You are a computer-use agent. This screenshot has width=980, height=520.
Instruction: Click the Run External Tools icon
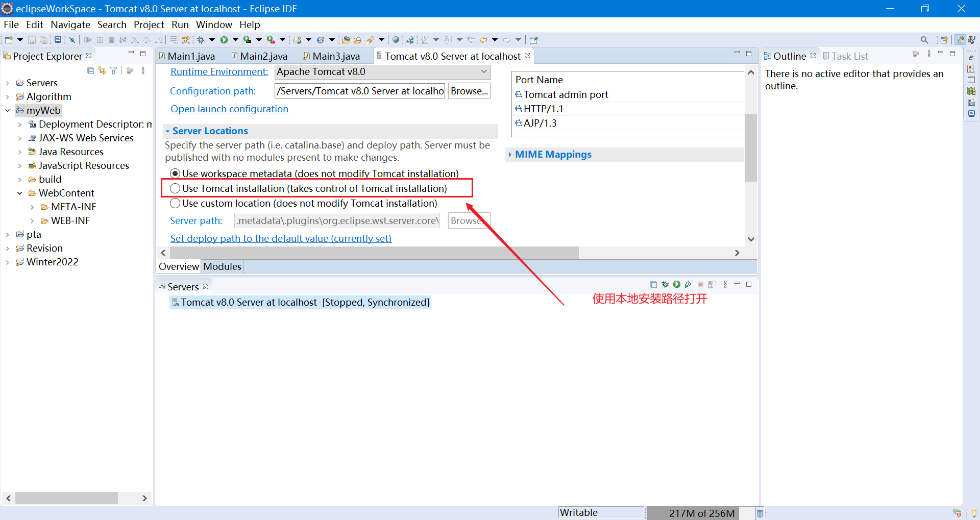(271, 40)
